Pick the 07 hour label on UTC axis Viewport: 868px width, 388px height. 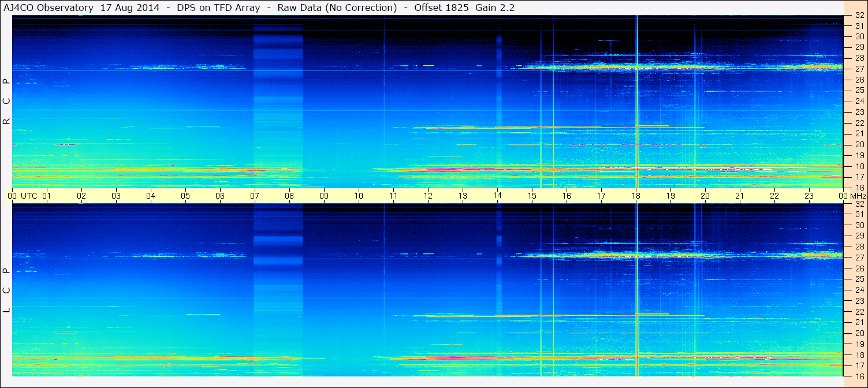[255, 196]
